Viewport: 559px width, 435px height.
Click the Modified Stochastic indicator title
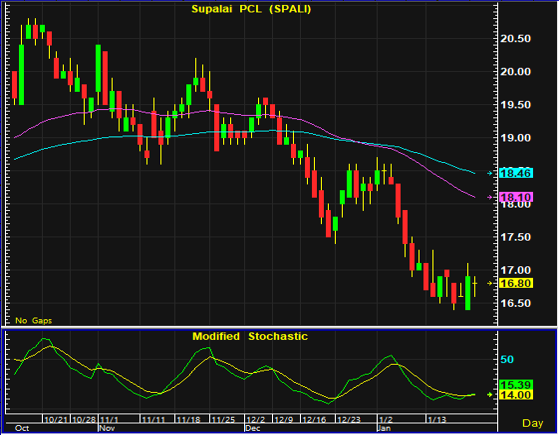coord(250,337)
